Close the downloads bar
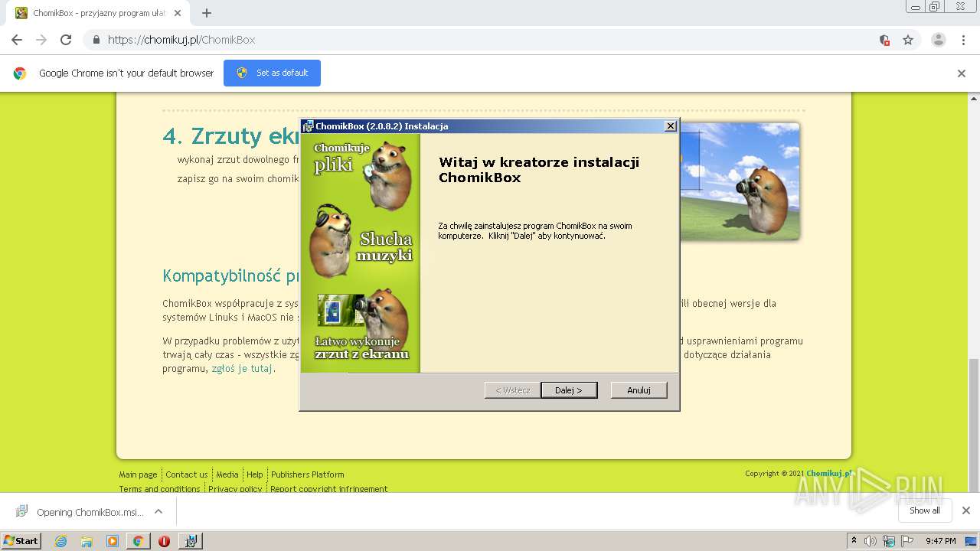The image size is (980, 551). click(966, 510)
